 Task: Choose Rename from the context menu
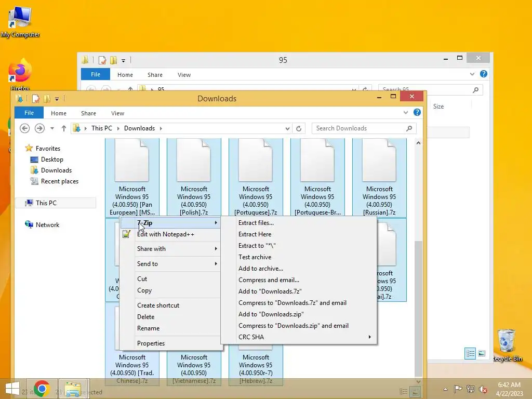[x=170, y=328]
